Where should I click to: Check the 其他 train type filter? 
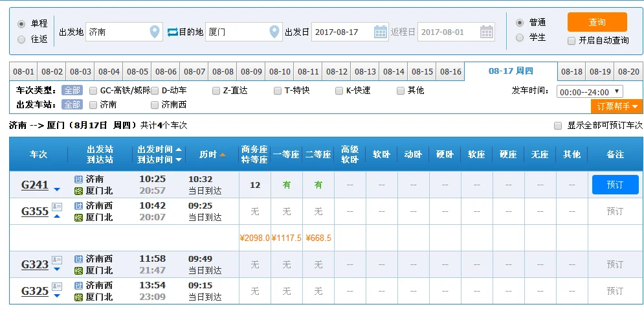click(401, 91)
